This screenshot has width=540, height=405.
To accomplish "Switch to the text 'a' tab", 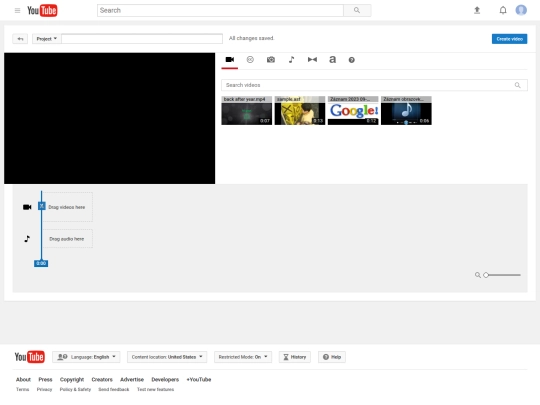I will click(x=332, y=60).
